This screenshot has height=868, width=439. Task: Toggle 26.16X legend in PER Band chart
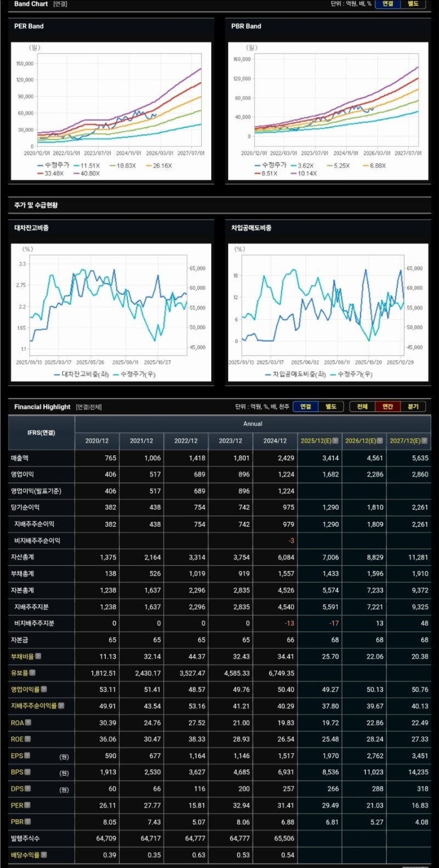pyautogui.click(x=159, y=166)
